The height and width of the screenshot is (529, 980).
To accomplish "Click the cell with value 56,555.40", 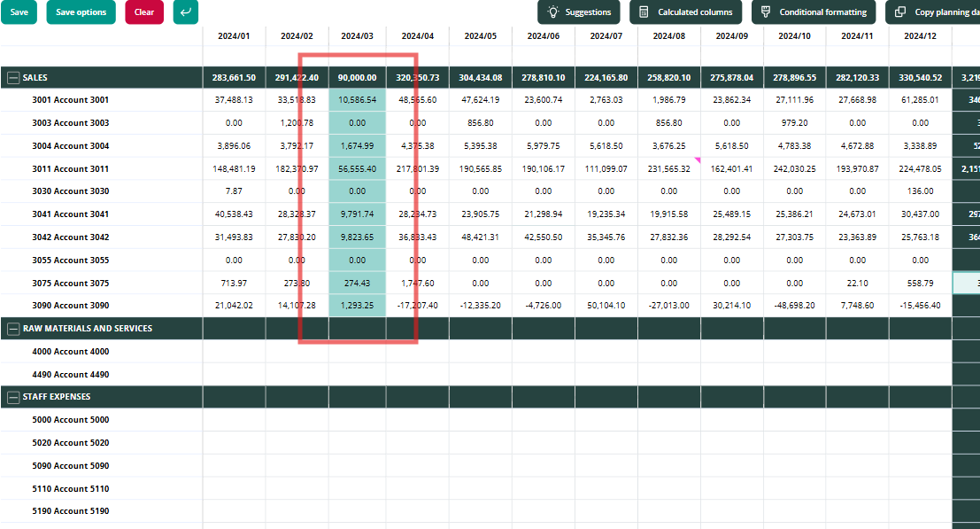I will tap(357, 169).
